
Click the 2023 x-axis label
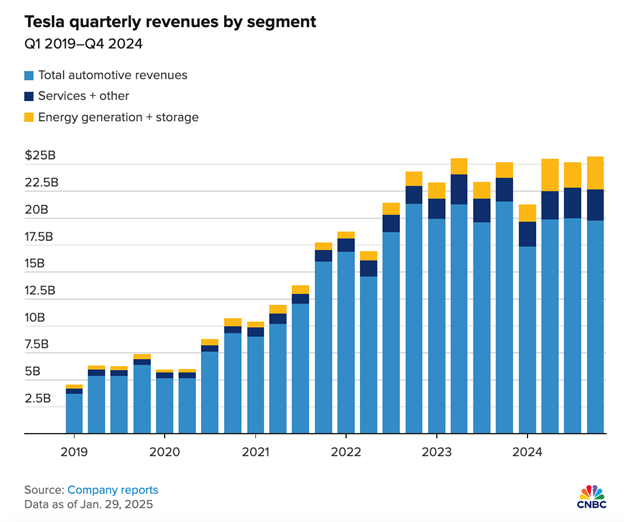(x=437, y=452)
